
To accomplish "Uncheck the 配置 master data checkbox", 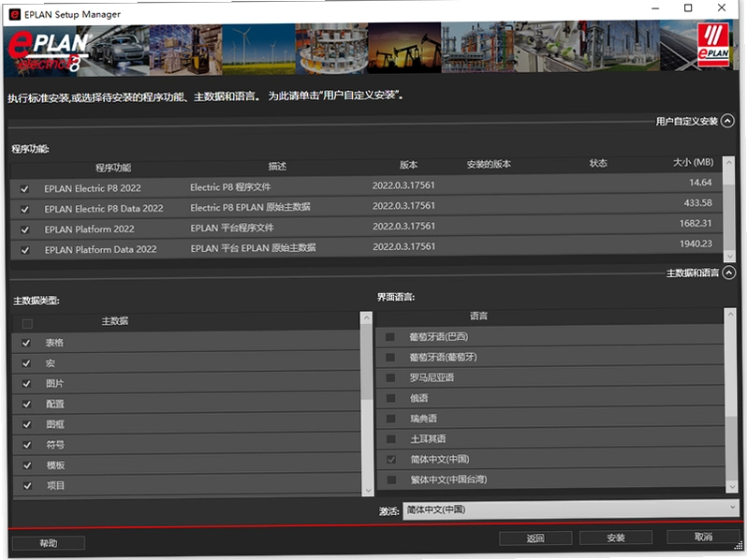I will coord(26,405).
